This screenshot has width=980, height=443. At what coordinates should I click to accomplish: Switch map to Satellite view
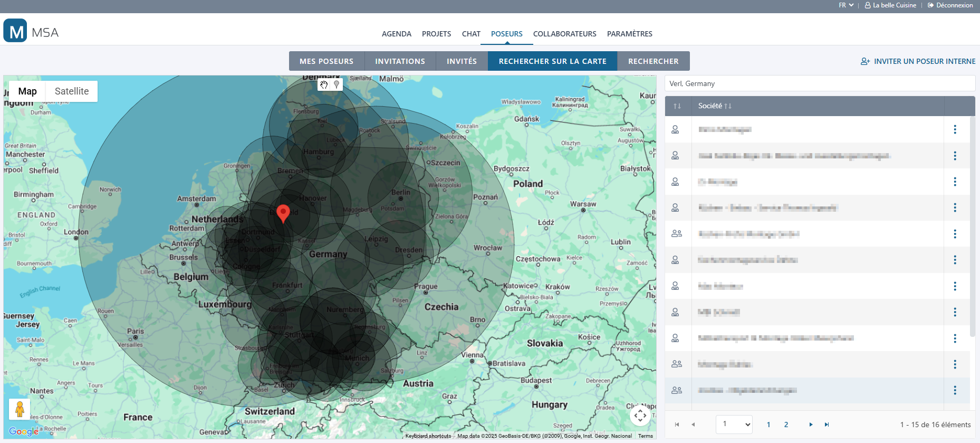click(x=72, y=91)
